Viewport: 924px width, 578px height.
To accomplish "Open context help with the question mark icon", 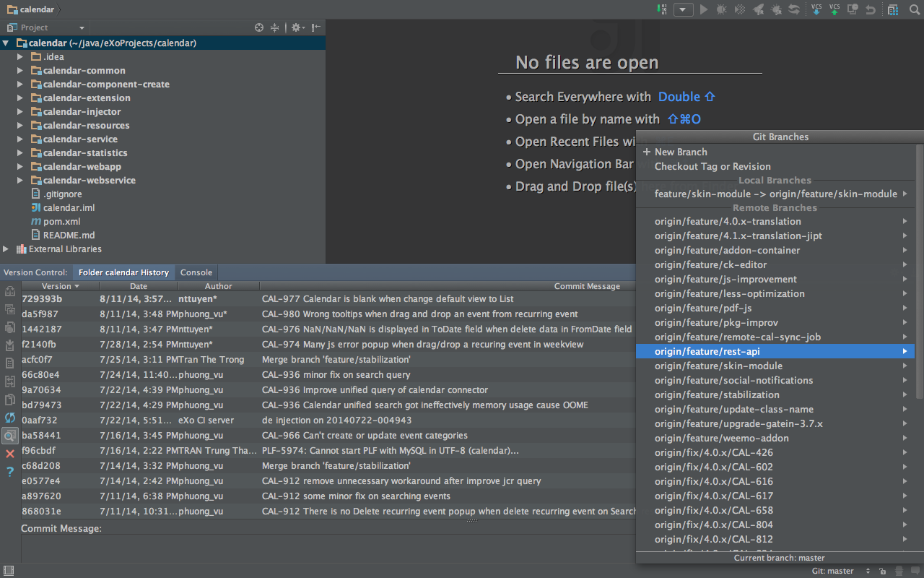I will tap(9, 473).
